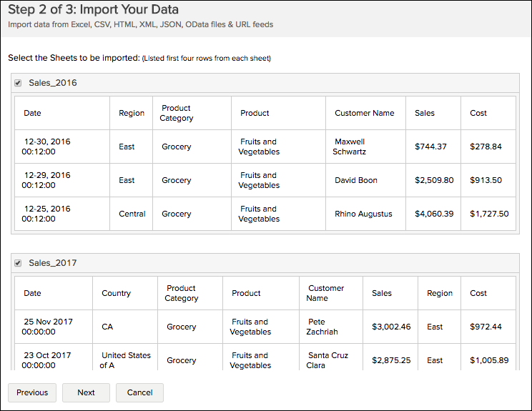The height and width of the screenshot is (411, 532).
Task: Click the Previous button
Action: pyautogui.click(x=32, y=392)
